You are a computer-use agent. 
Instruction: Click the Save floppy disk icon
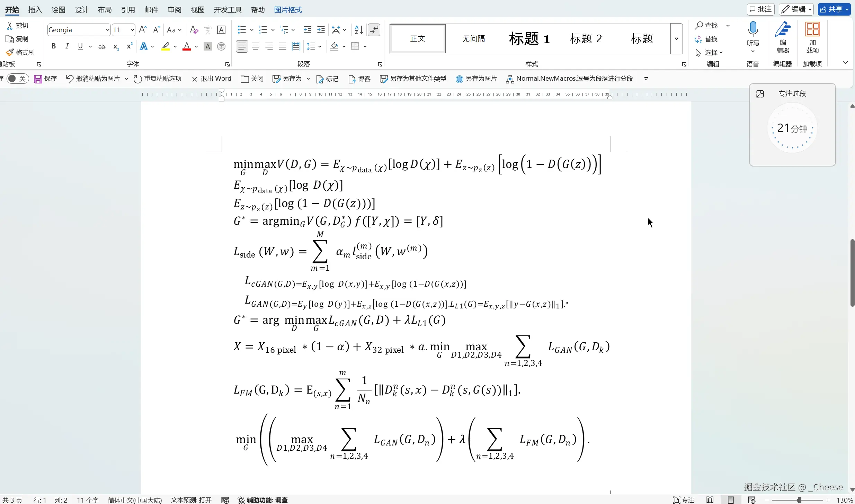(38, 79)
